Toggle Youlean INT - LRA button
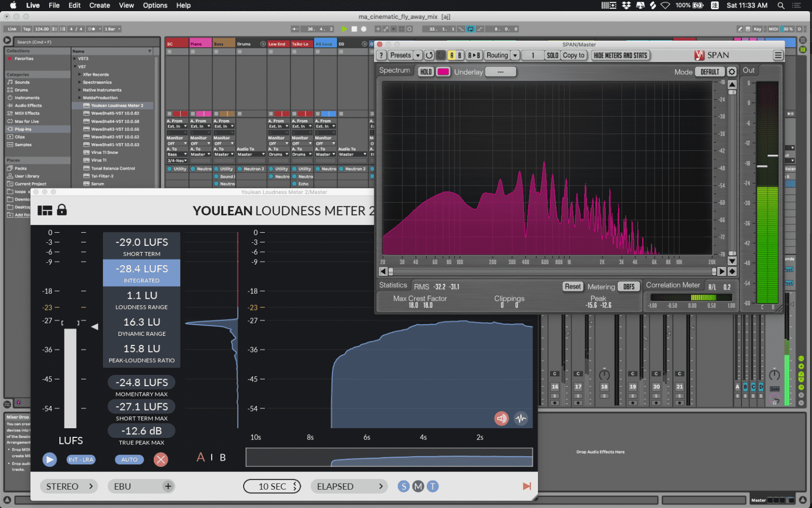Screen dimensions: 812x508 click(x=81, y=460)
